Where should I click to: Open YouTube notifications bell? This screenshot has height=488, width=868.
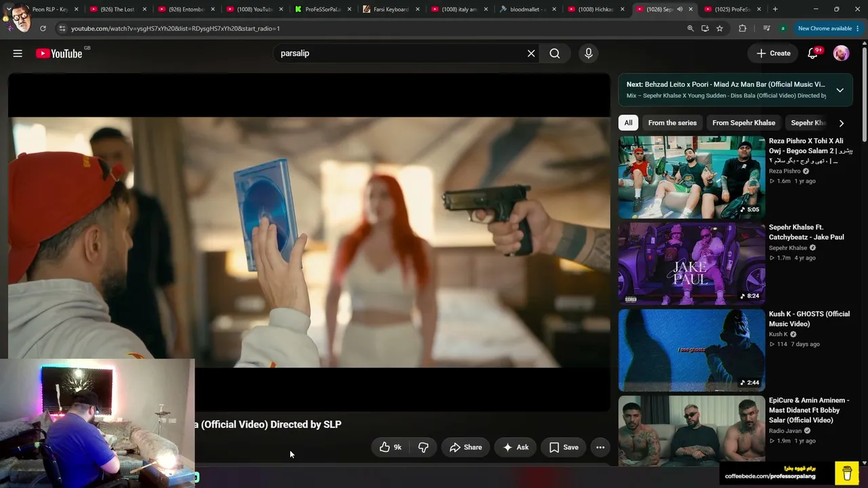812,54
